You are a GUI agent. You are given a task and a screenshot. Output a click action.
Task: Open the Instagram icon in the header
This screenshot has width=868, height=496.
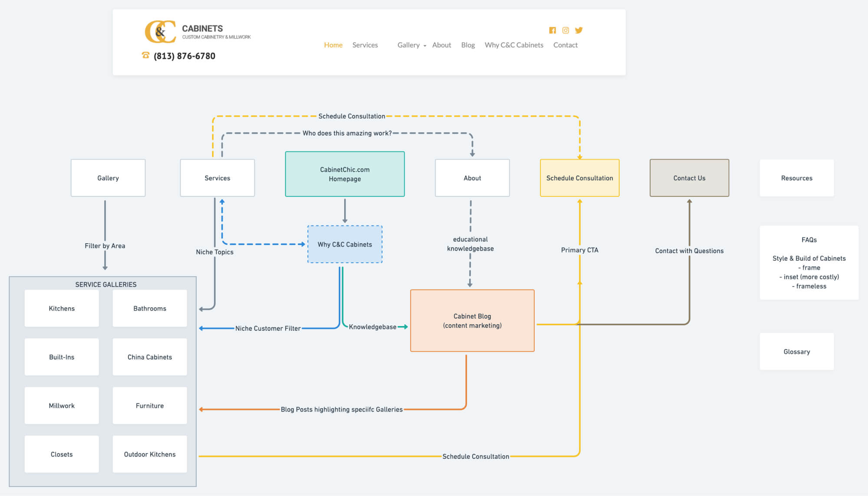click(566, 30)
